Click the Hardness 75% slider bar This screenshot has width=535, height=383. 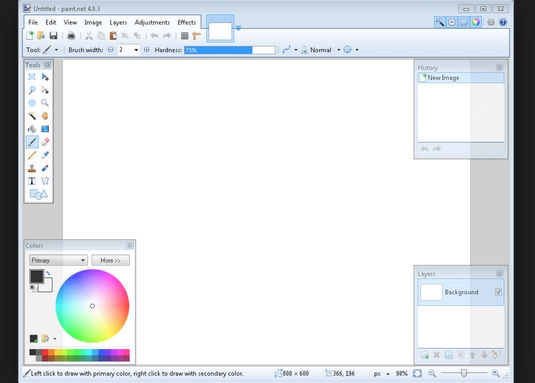pos(230,50)
